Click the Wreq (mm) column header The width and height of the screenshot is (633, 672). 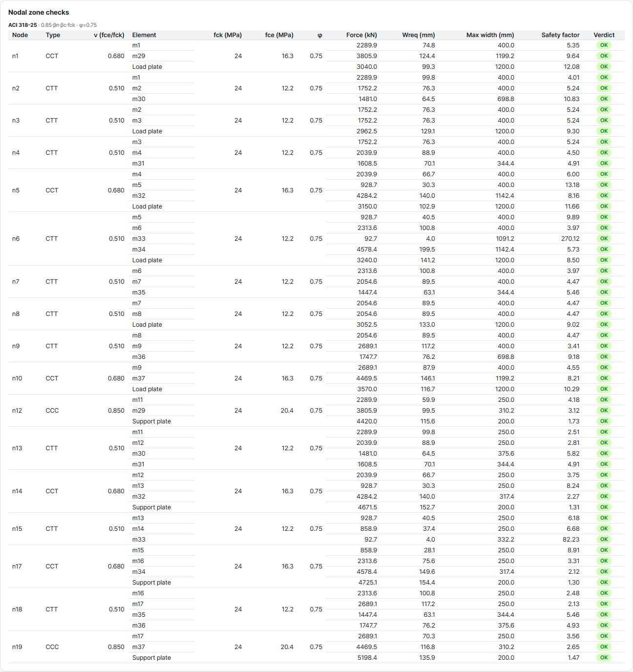click(x=419, y=35)
